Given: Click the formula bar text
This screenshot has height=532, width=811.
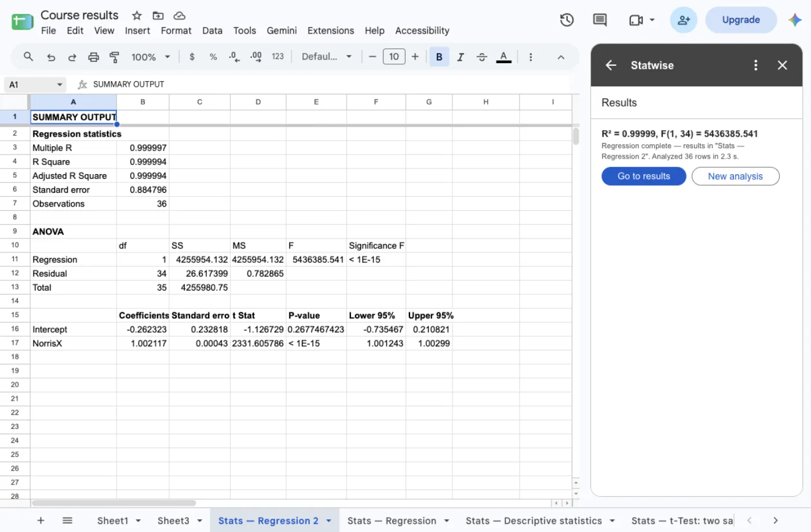Looking at the screenshot, I should pos(129,85).
